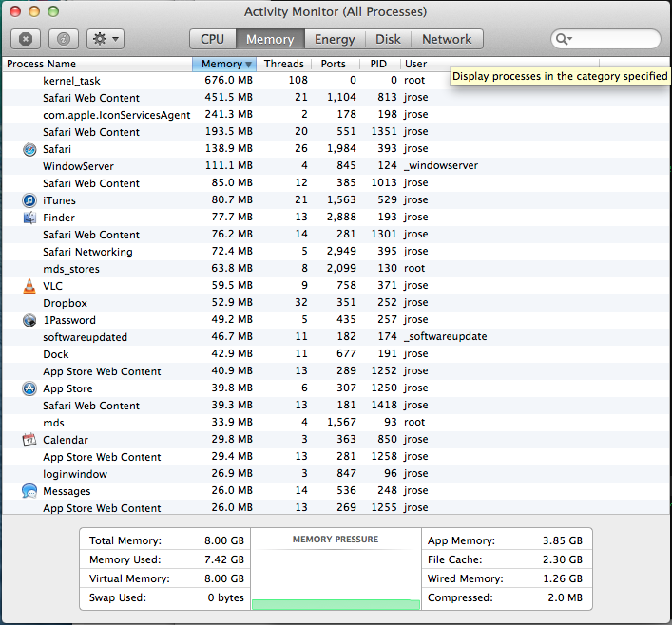Viewport: 672px width, 625px height.
Task: Select the mds_stores process
Action: (x=336, y=269)
